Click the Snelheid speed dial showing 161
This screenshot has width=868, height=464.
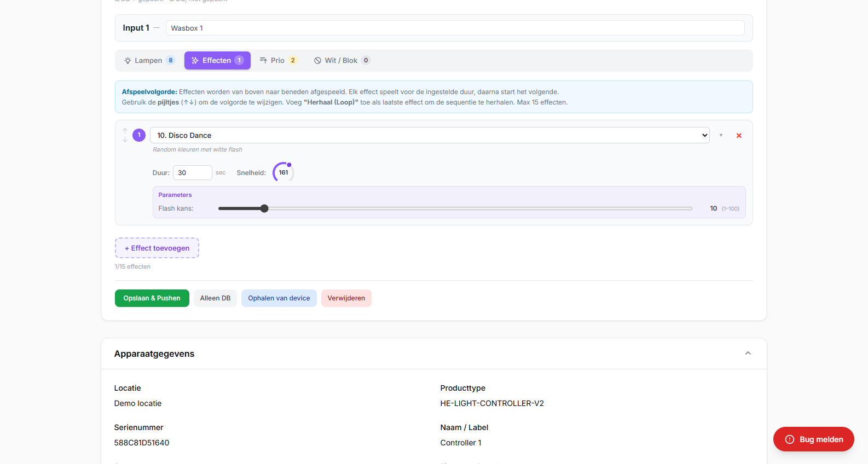pyautogui.click(x=283, y=172)
